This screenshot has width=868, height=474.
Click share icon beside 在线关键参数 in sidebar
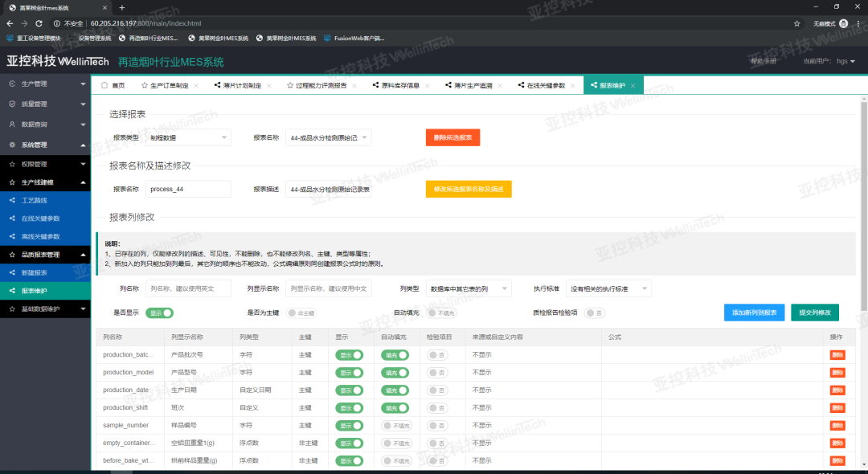pyautogui.click(x=12, y=219)
